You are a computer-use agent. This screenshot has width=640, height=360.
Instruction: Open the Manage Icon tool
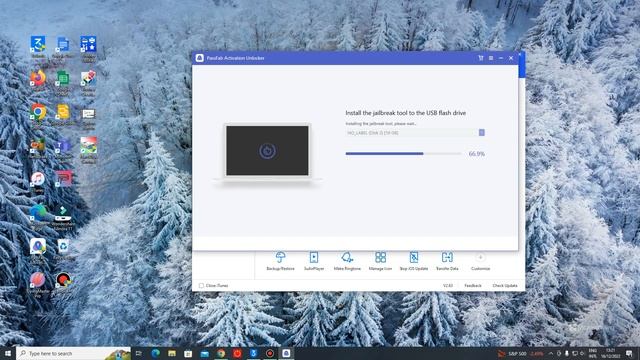[380, 261]
